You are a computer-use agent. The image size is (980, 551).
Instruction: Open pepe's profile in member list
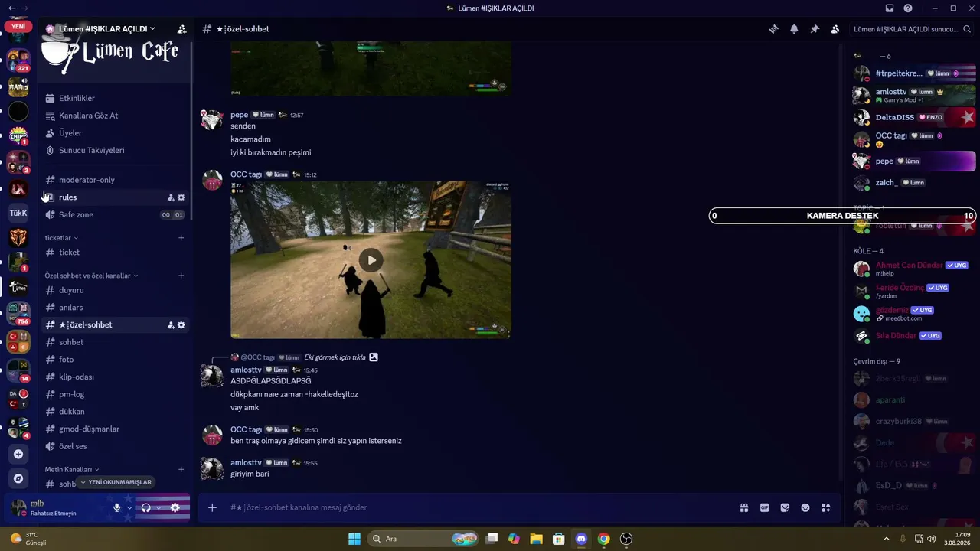point(915,161)
